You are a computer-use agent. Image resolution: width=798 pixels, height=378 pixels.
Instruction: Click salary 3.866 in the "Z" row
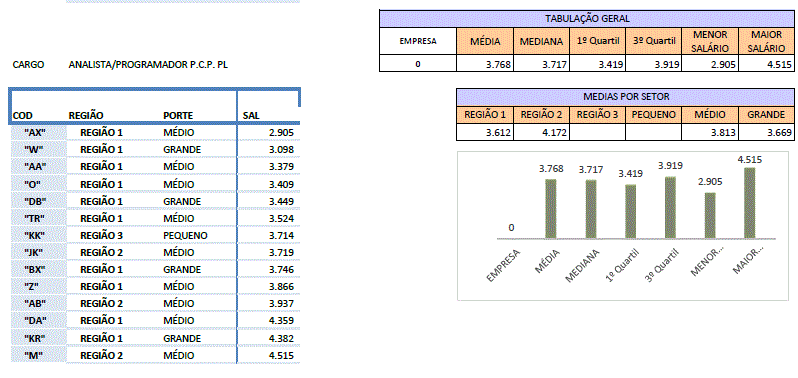pyautogui.click(x=281, y=286)
